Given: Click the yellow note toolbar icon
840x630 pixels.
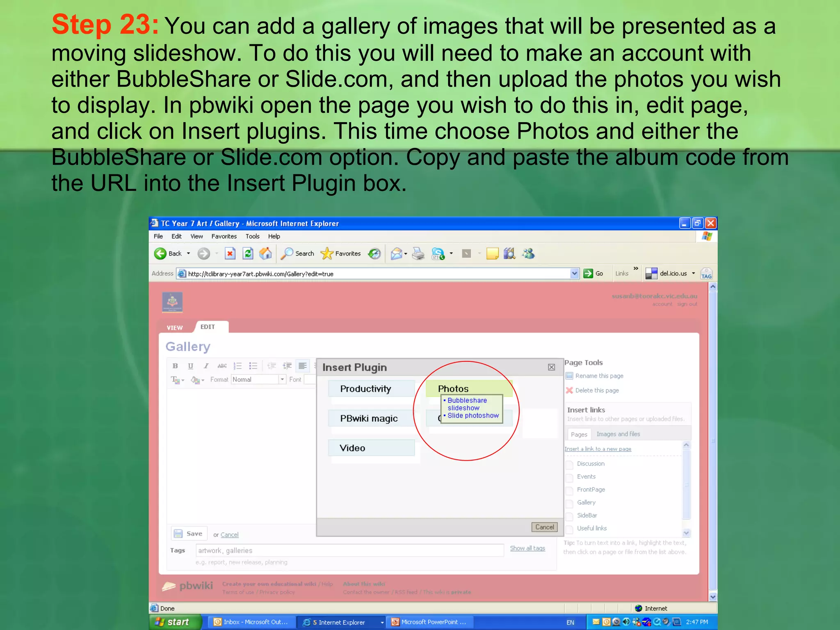Looking at the screenshot, I should pos(492,253).
